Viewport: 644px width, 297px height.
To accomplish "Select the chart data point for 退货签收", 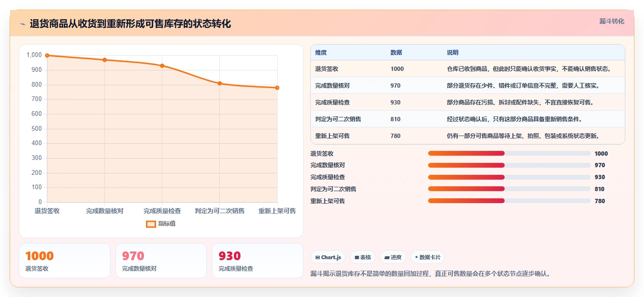I will point(47,56).
